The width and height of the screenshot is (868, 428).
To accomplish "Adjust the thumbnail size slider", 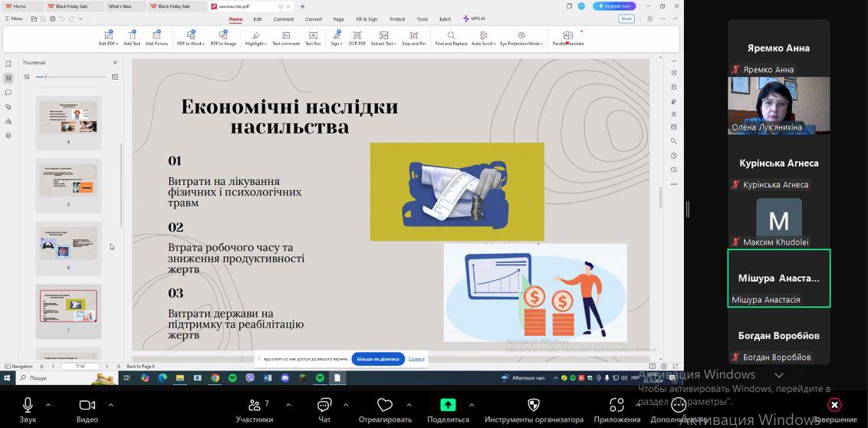I will 45,77.
